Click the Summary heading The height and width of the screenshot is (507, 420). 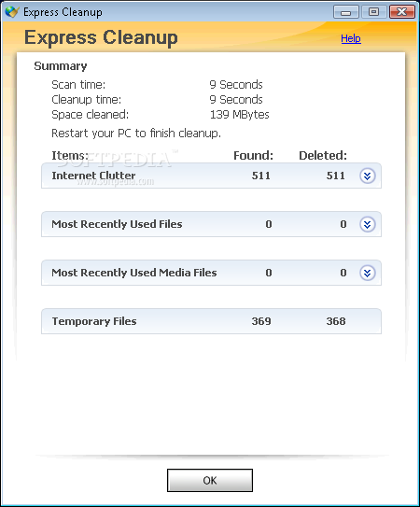(x=61, y=66)
